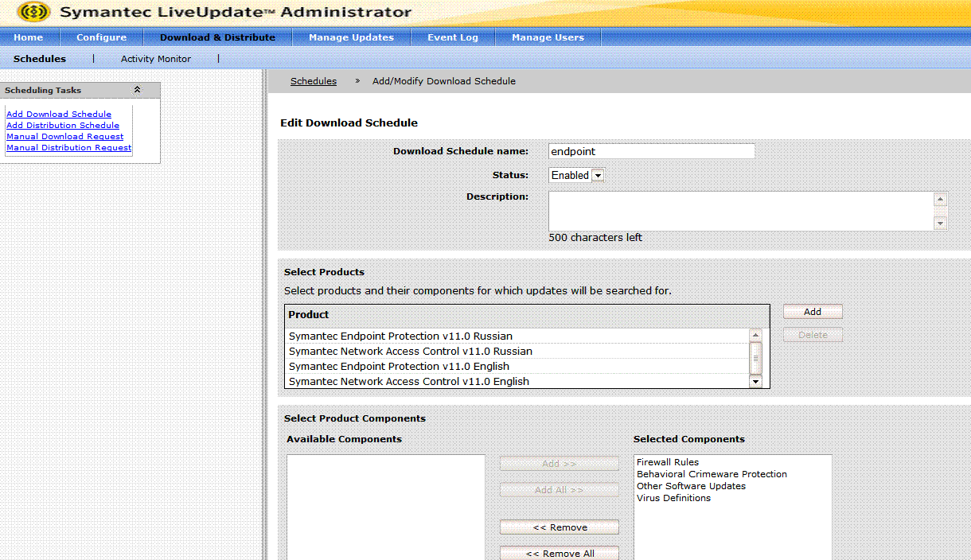The image size is (971, 560).
Task: Select Symantec Endpoint Protection v11.0 English row
Action: [x=399, y=367]
